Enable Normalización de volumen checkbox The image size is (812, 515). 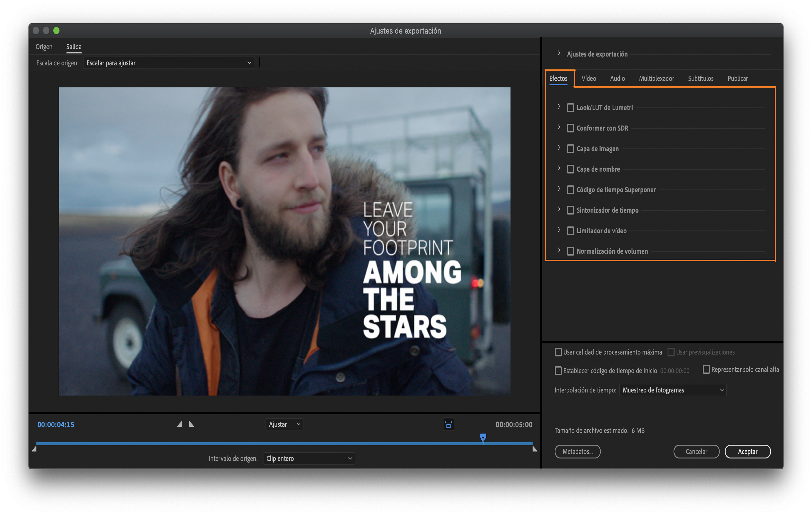[570, 251]
